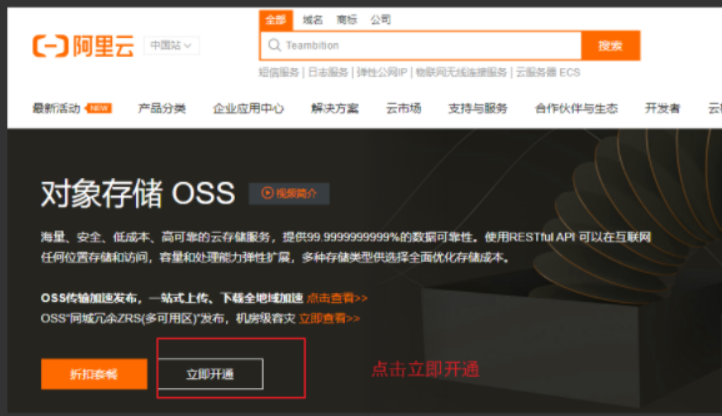Click the 立即开通 button
722x416 pixels.
coord(210,374)
